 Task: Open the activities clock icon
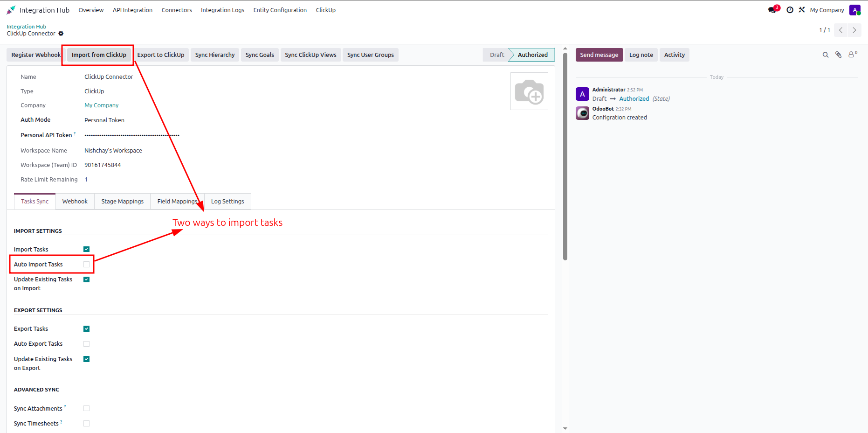pos(790,10)
